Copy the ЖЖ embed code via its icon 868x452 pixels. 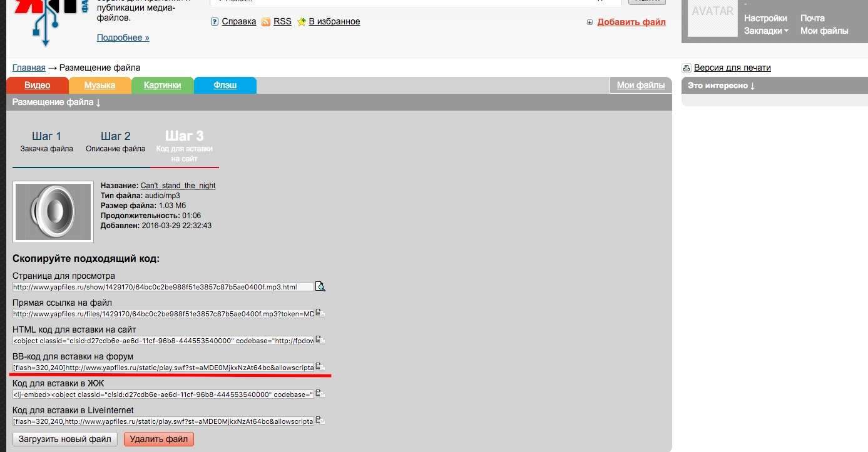click(320, 394)
